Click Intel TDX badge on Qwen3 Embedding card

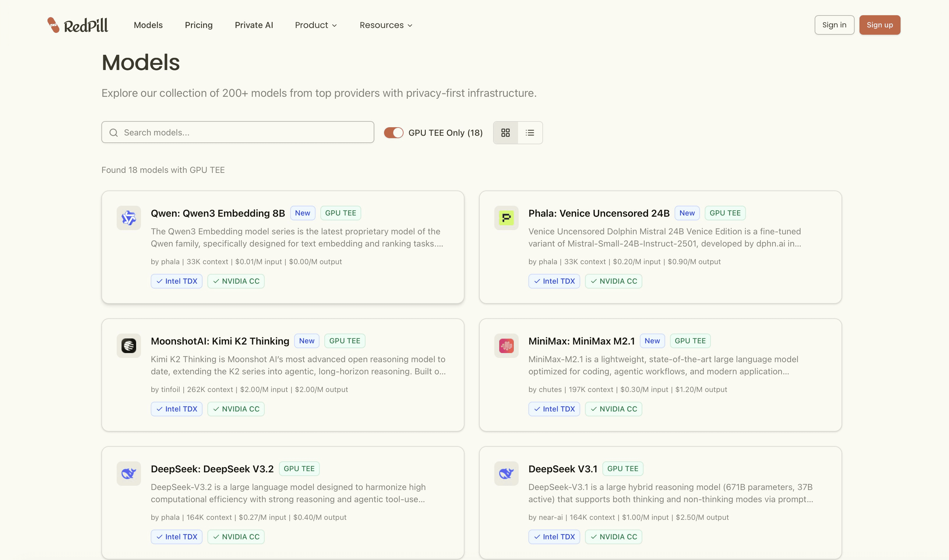click(176, 281)
